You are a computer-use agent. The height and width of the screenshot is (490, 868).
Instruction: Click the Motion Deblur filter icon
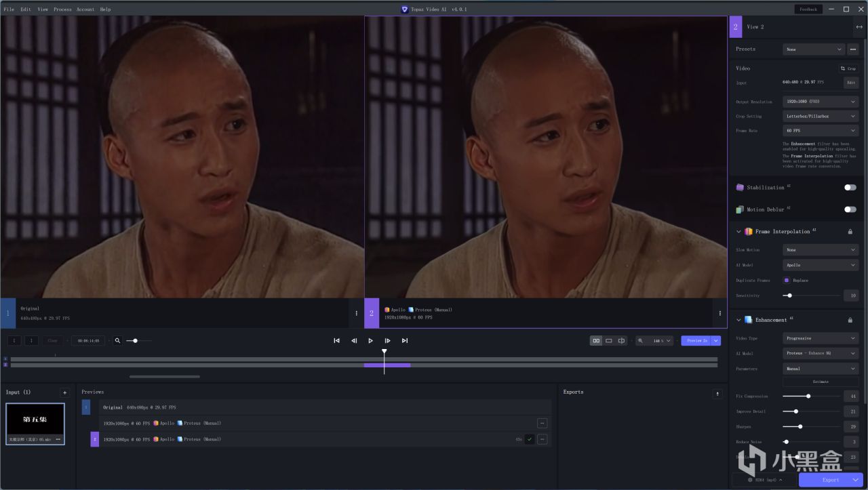click(x=740, y=209)
